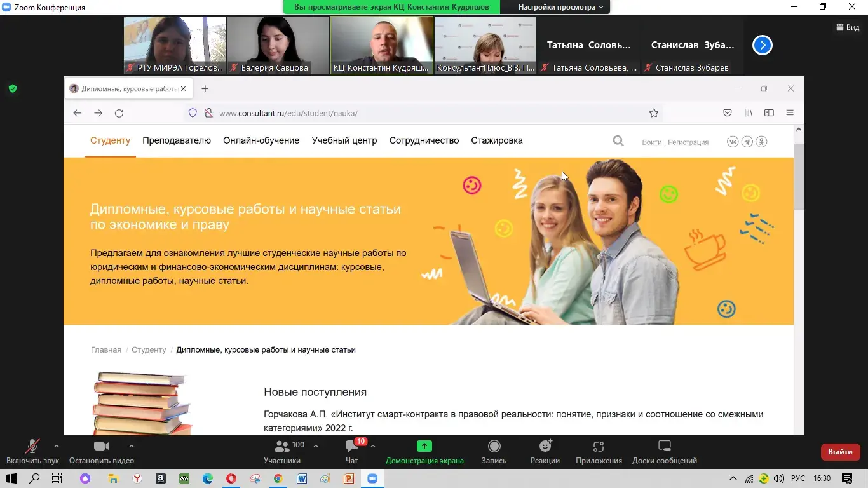Viewport: 868px width, 488px height.
Task: Expand participants options arrow
Action: click(x=316, y=446)
